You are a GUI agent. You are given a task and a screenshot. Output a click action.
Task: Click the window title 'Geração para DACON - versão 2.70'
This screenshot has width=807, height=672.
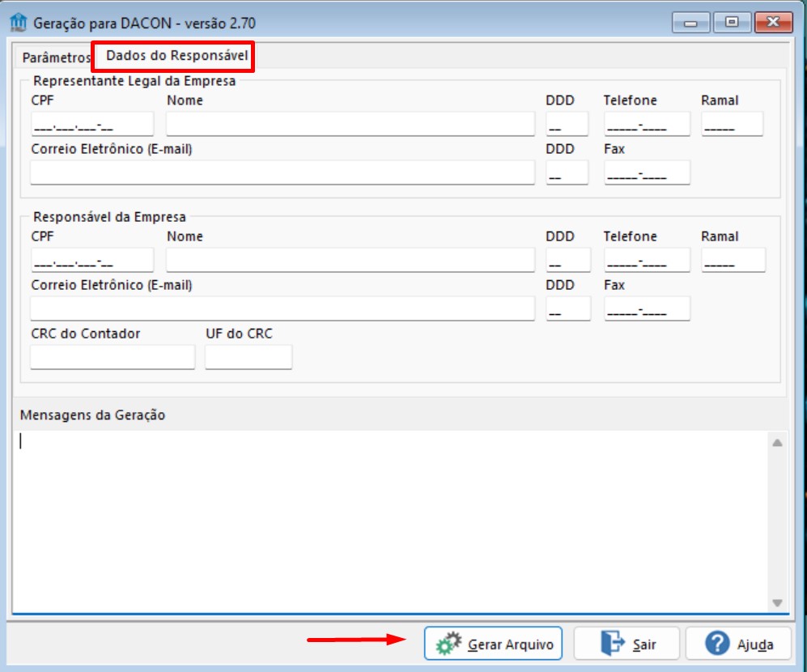(144, 23)
